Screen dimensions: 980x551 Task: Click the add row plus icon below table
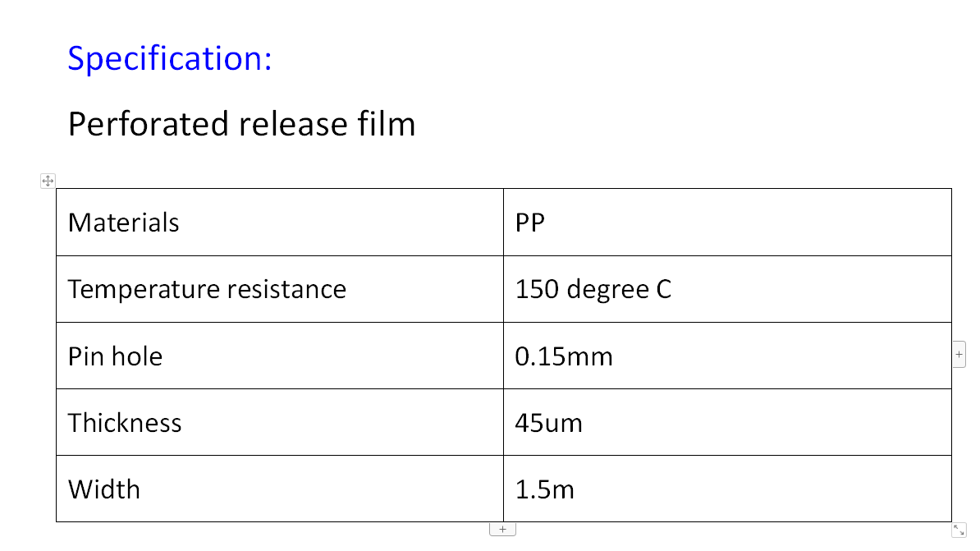502,530
